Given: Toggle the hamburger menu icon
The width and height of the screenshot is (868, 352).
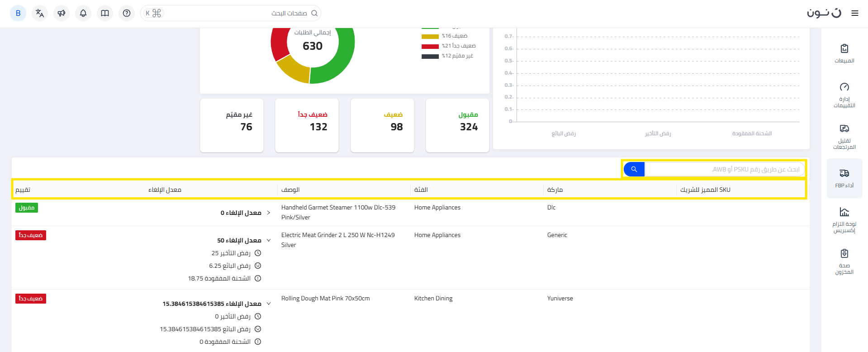Looking at the screenshot, I should pos(854,13).
